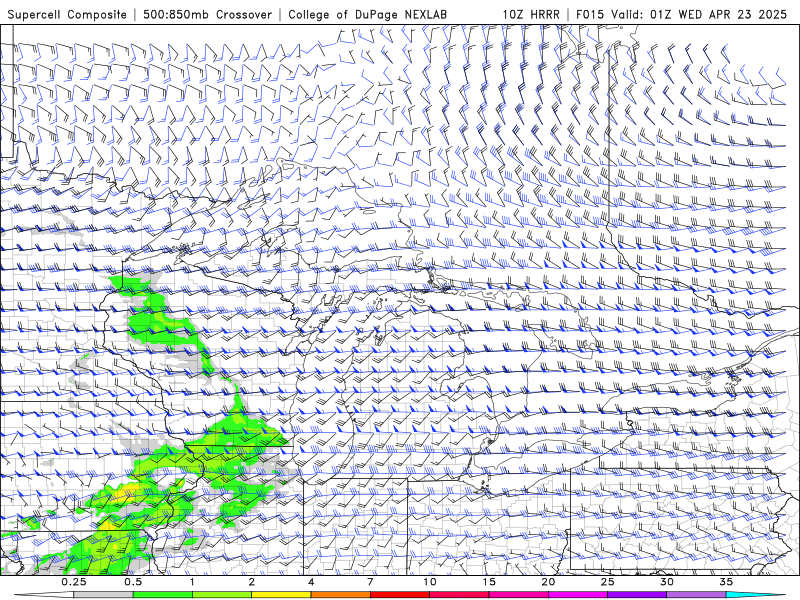Select the green 0.5–1 legend swatch
Viewport: 800px width, 600px height.
pos(162,595)
